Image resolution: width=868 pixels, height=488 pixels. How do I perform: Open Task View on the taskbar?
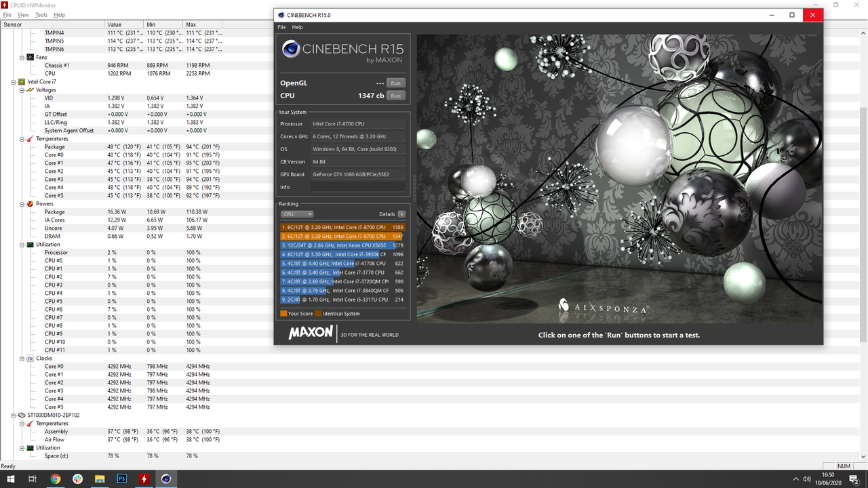(32, 479)
